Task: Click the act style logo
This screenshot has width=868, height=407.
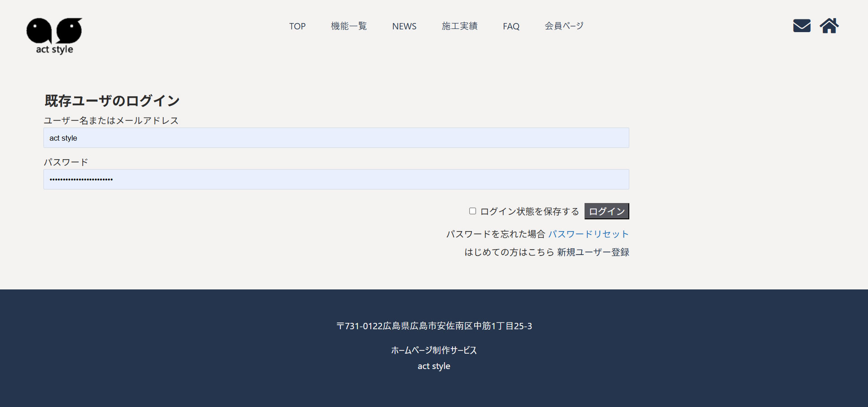Action: (x=54, y=36)
